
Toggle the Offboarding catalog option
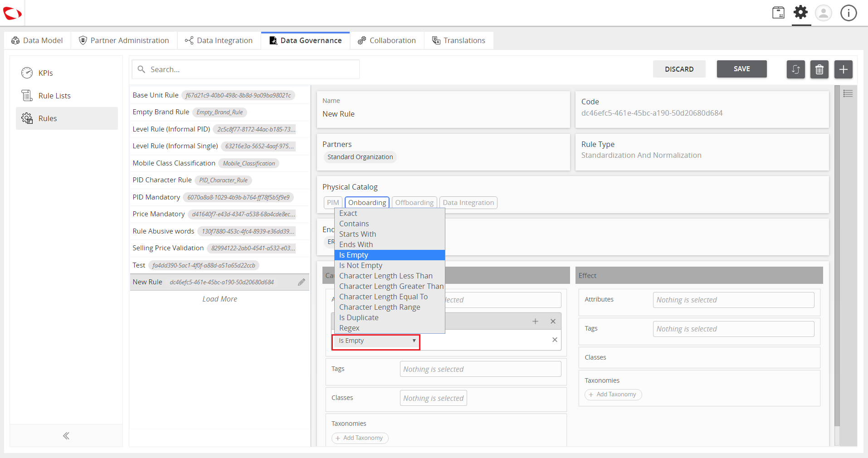coord(414,203)
